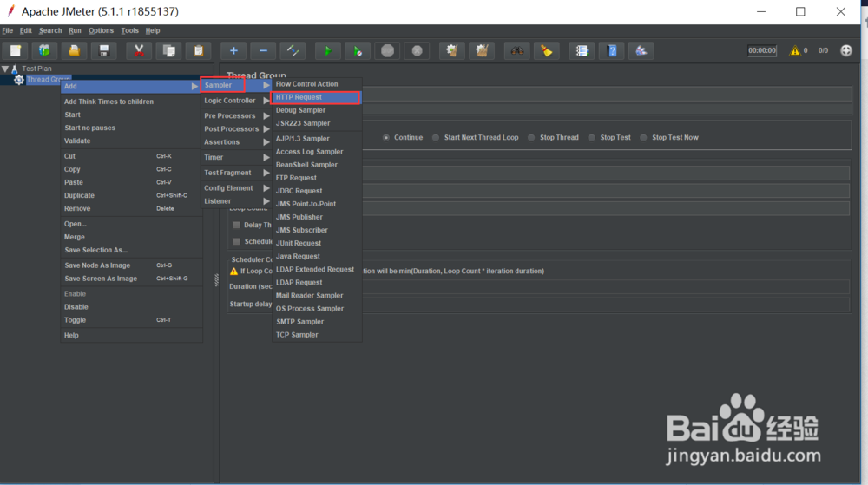868x485 pixels.
Task: Click Save Selection As entry
Action: point(130,250)
